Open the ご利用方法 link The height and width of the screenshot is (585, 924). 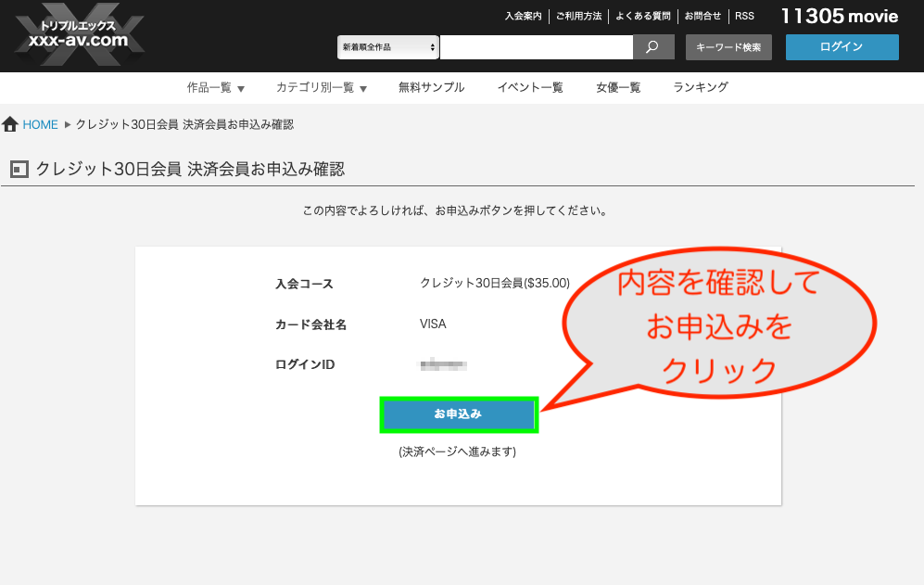580,17
